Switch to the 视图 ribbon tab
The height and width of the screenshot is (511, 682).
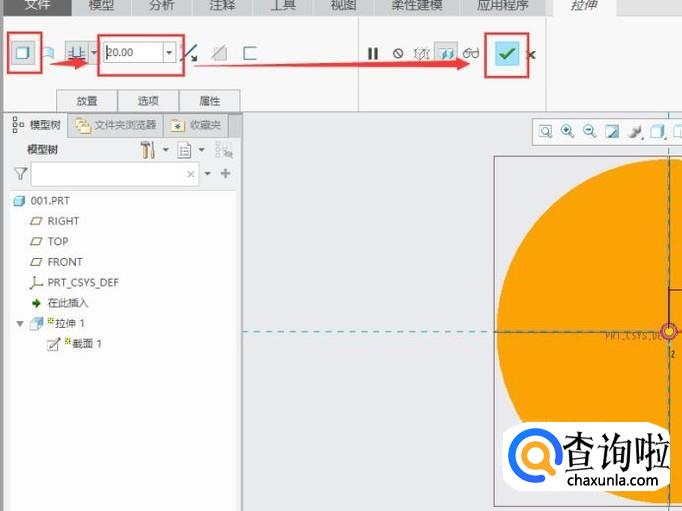[x=343, y=6]
